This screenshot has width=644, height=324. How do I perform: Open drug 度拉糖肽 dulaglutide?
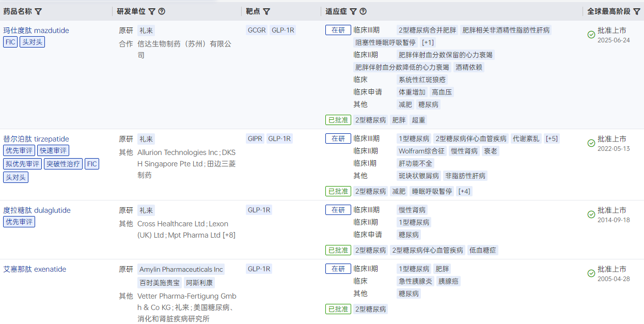point(37,210)
